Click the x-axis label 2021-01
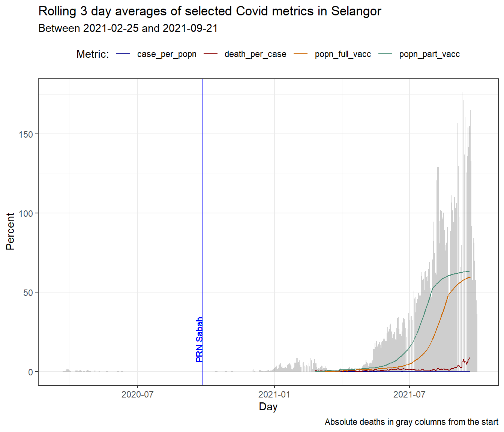Screen dimensions: 504x432 [274, 394]
